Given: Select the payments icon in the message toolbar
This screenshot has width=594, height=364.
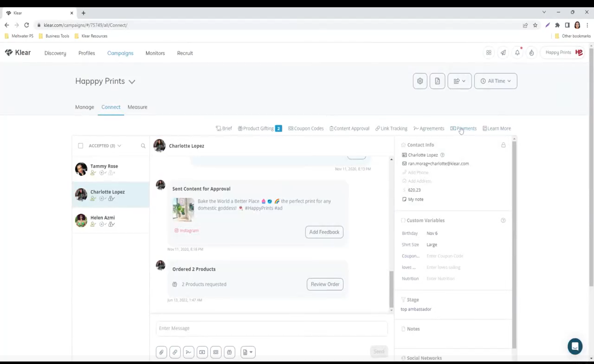Looking at the screenshot, I should click(x=202, y=352).
